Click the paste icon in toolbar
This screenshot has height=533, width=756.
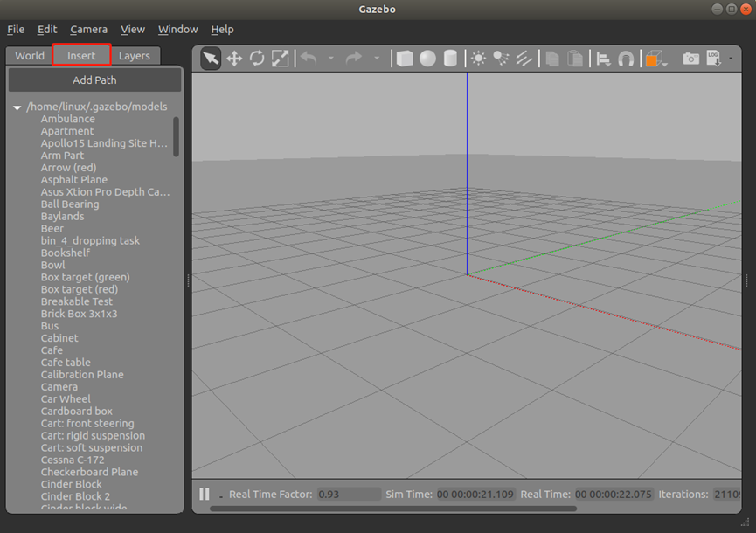(575, 59)
